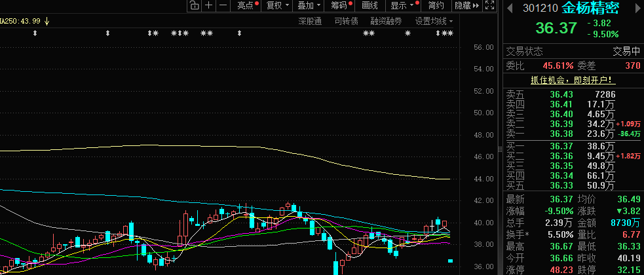Image resolution: width=644 pixels, height=275 pixels.
Task: Toggle fullscreen chart view icon
Action: pyautogui.click(x=489, y=5)
